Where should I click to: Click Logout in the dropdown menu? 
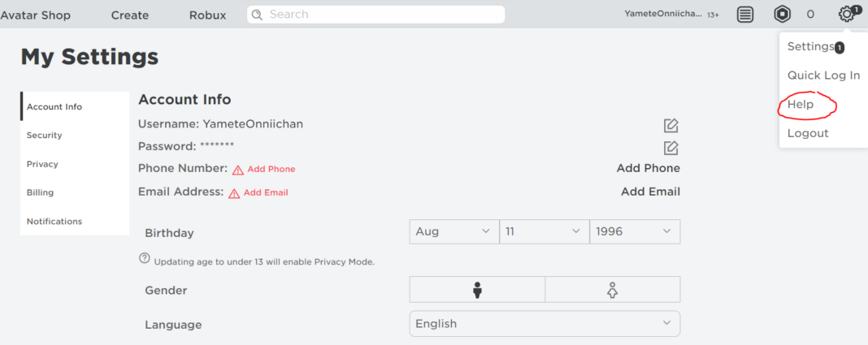pyautogui.click(x=808, y=133)
